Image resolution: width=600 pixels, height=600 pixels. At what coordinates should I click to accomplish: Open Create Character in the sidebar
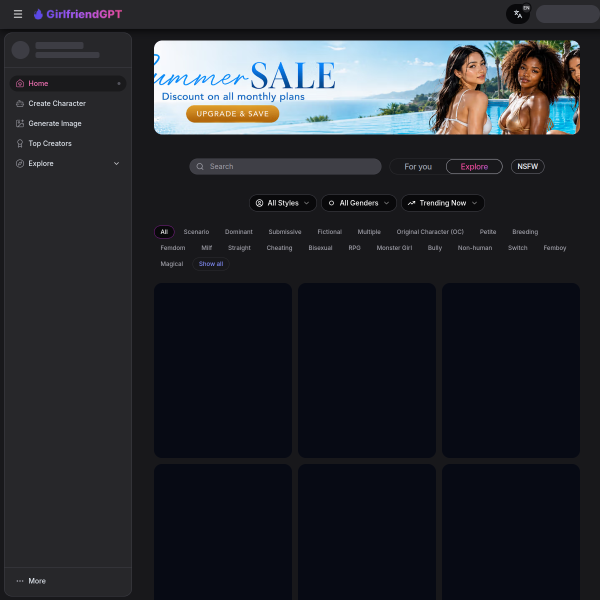[68, 103]
